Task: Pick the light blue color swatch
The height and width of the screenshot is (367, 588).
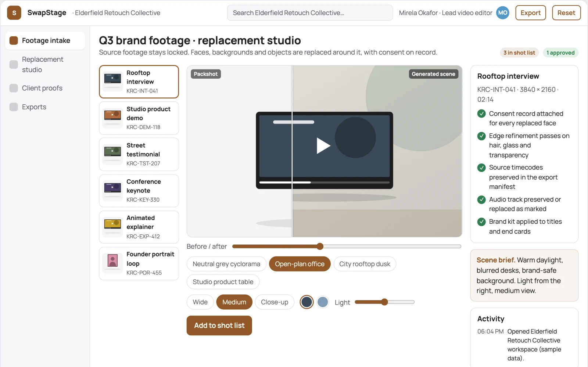Action: pyautogui.click(x=323, y=302)
